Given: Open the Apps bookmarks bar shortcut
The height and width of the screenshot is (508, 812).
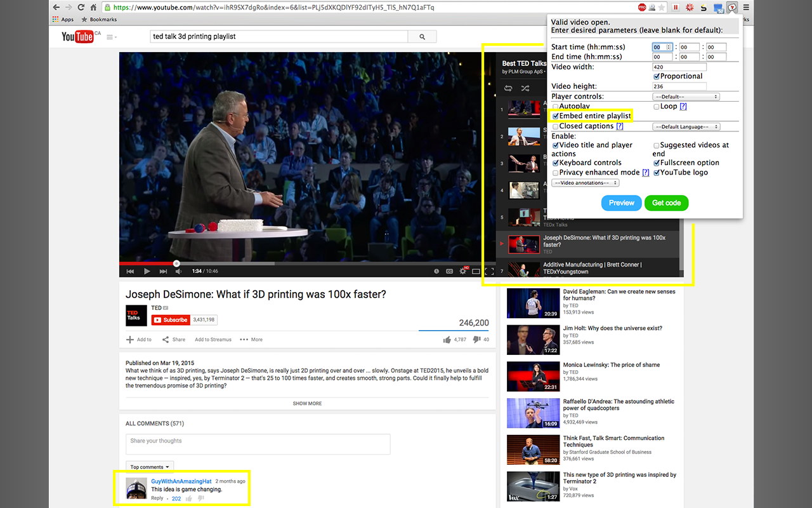Looking at the screenshot, I should pos(63,20).
